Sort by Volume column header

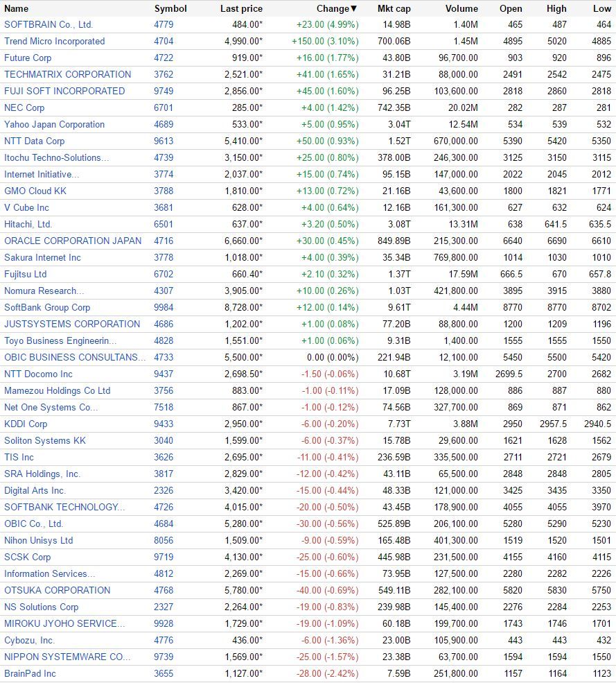[x=461, y=9]
